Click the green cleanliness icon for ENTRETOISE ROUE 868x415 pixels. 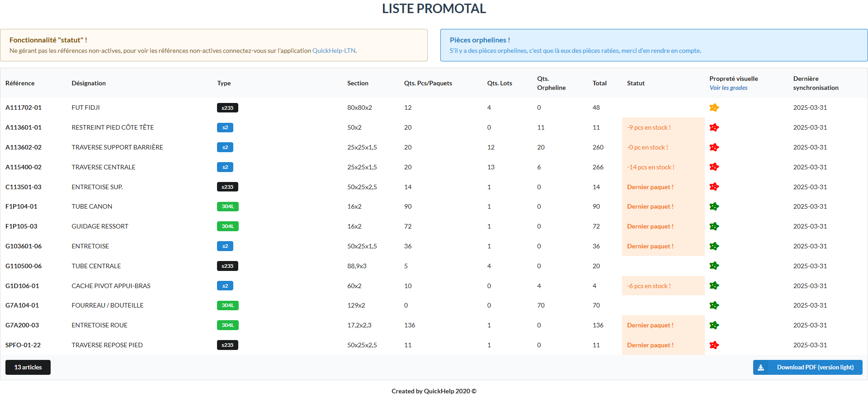tap(714, 325)
